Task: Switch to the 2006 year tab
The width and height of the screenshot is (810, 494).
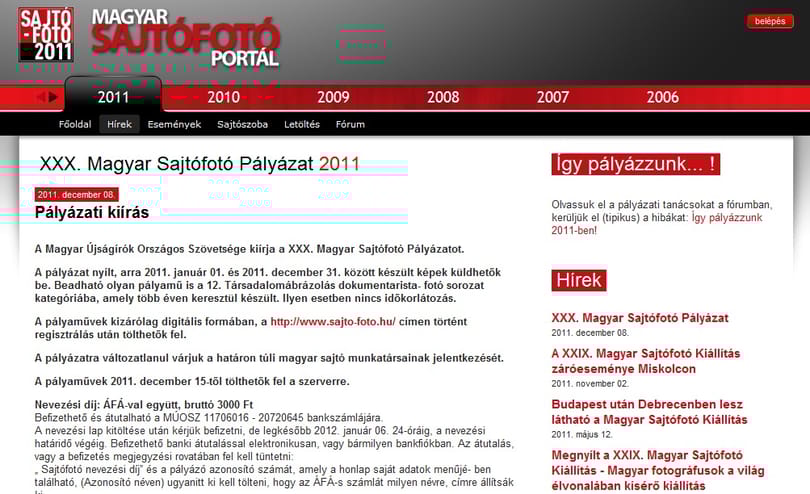Action: [x=663, y=97]
